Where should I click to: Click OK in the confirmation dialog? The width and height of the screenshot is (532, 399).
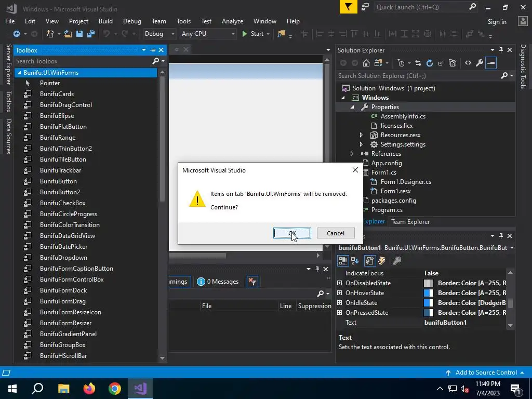pyautogui.click(x=292, y=233)
